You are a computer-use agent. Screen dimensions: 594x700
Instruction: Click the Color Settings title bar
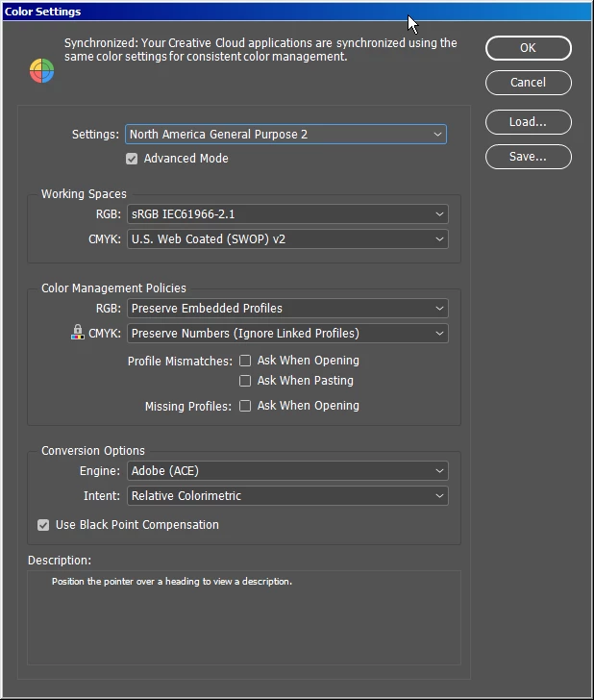(297, 12)
